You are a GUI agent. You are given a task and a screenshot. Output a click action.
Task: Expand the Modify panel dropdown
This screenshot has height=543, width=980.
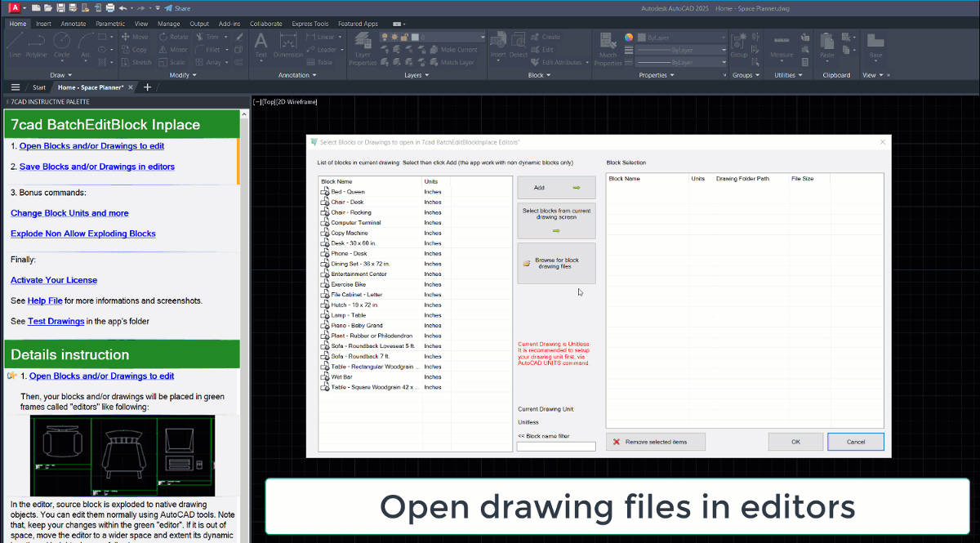[x=182, y=75]
